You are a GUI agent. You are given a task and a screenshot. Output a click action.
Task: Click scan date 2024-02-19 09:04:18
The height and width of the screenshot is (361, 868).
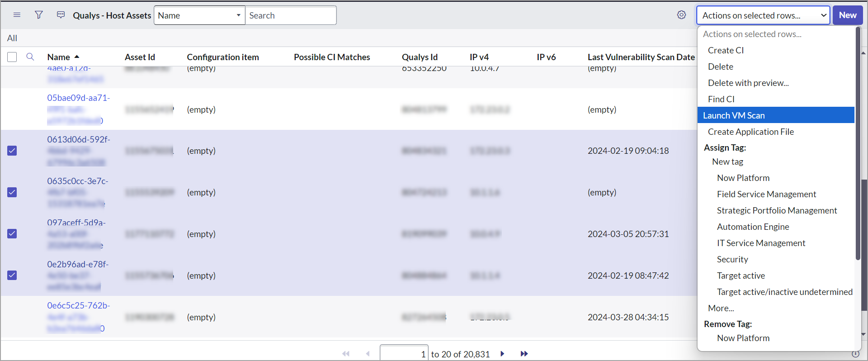pyautogui.click(x=628, y=151)
